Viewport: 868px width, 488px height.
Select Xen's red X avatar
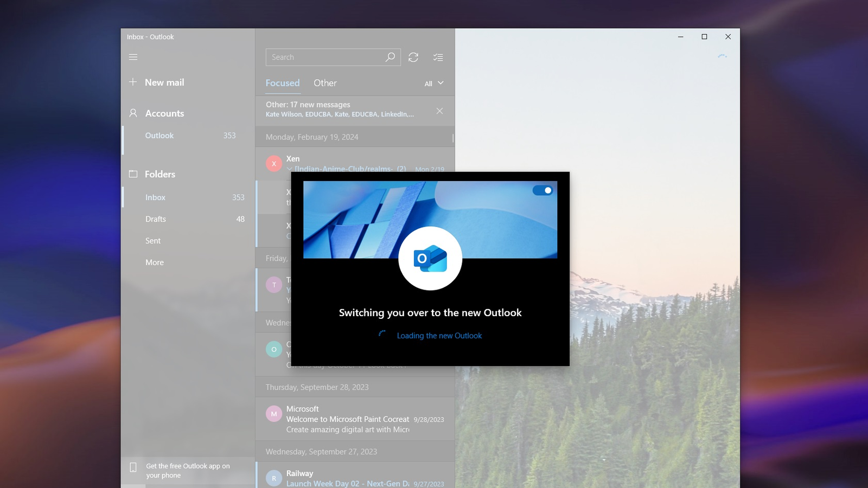(x=274, y=163)
